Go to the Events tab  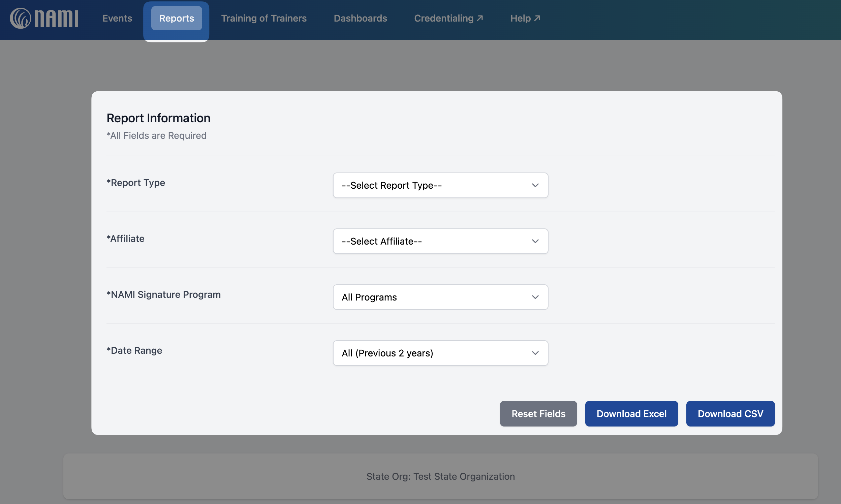117,18
